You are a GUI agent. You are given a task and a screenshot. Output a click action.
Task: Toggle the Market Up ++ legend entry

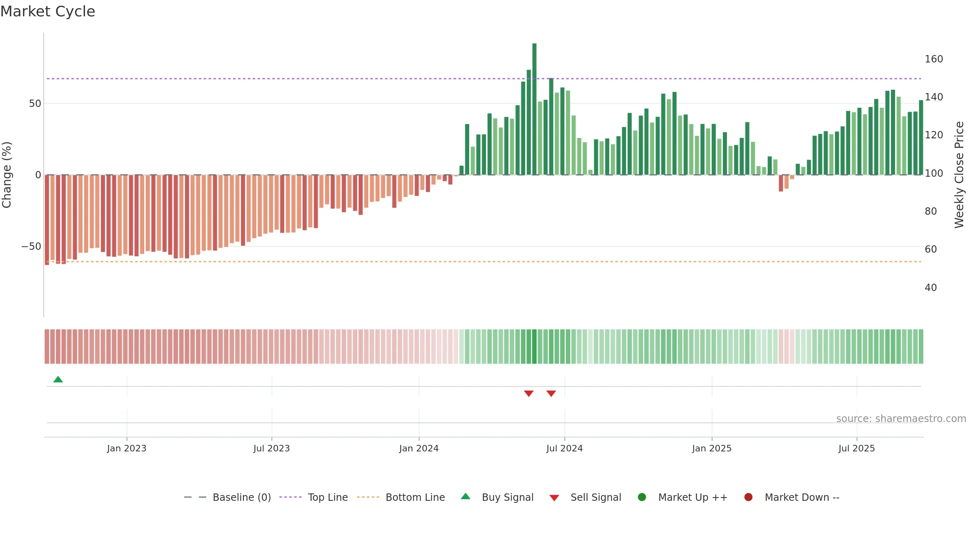[683, 497]
